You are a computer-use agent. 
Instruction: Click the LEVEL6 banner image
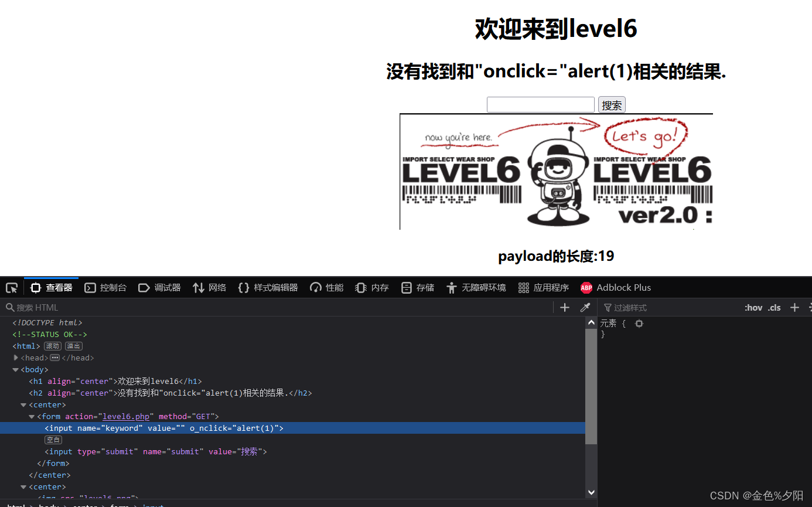pyautogui.click(x=556, y=171)
